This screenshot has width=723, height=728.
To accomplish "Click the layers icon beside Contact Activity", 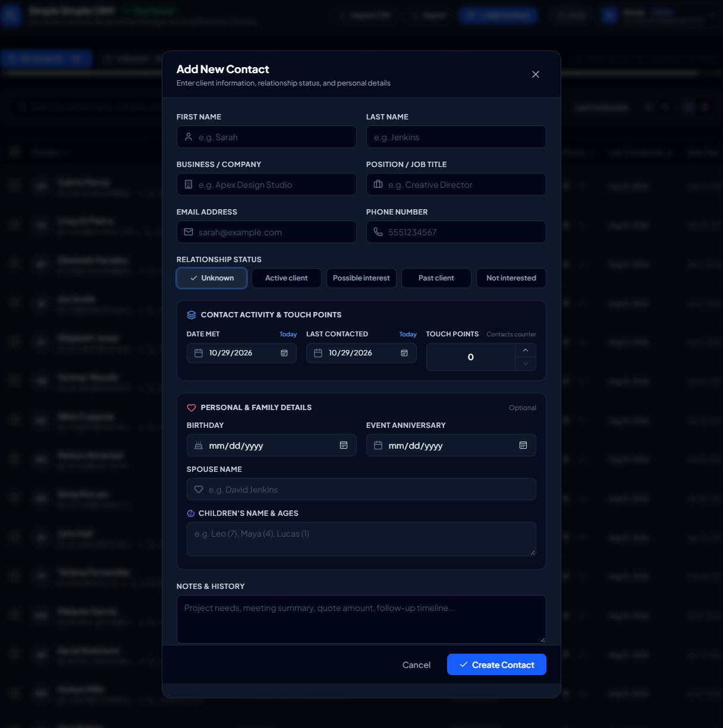I will coord(191,315).
